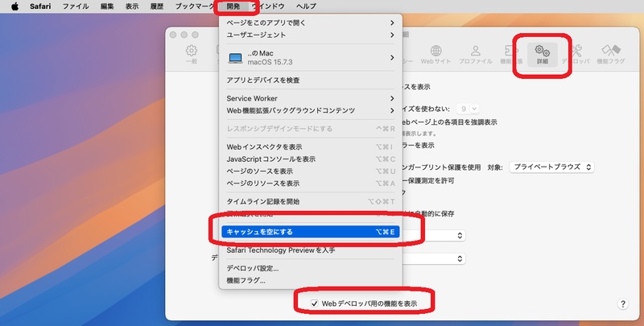Choose タイムライン記録を開始
Screen dimensions: 644x326
point(311,201)
